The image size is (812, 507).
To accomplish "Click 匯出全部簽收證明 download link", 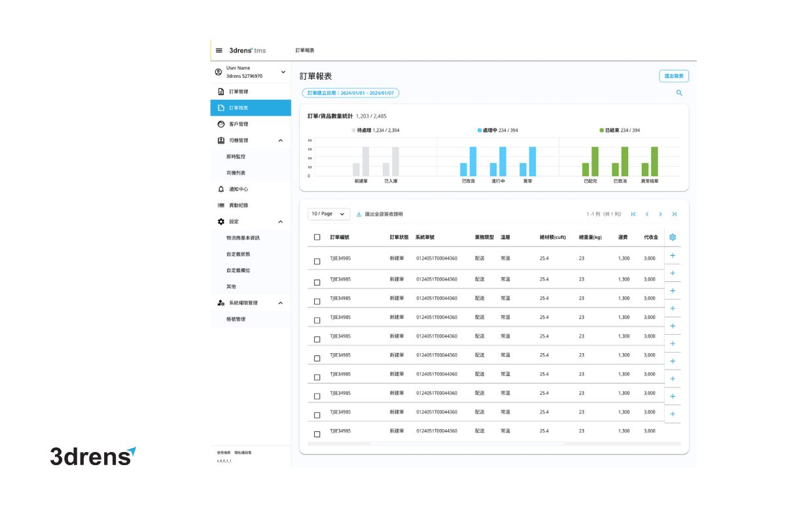I will pyautogui.click(x=380, y=214).
